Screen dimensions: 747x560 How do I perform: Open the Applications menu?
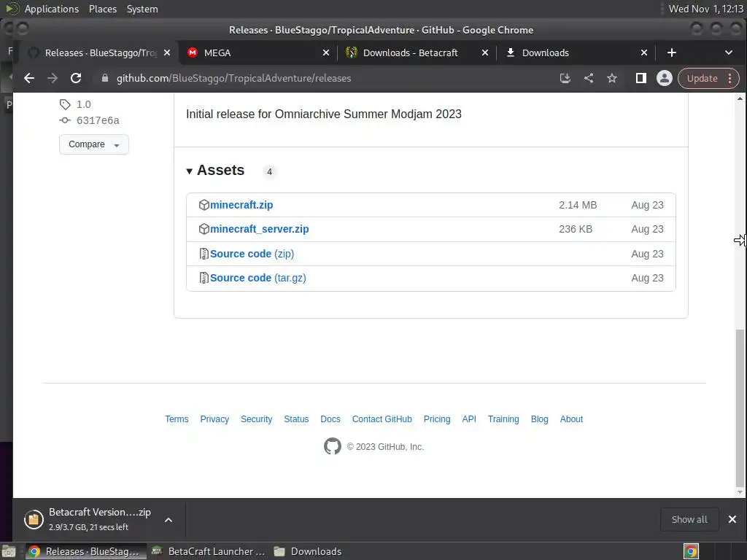click(x=52, y=9)
